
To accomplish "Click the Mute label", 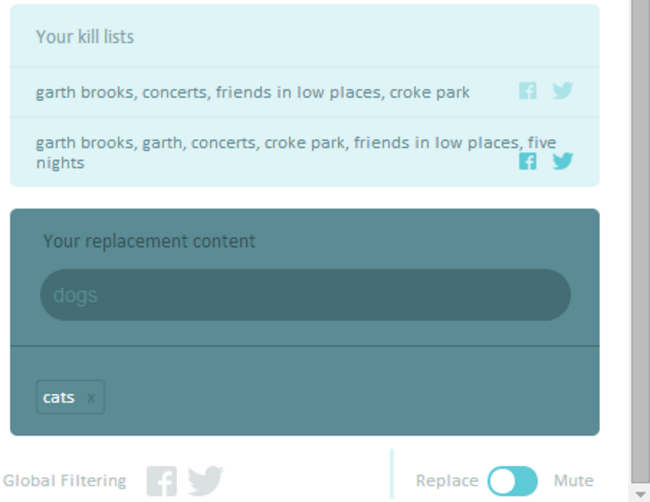I will (574, 481).
